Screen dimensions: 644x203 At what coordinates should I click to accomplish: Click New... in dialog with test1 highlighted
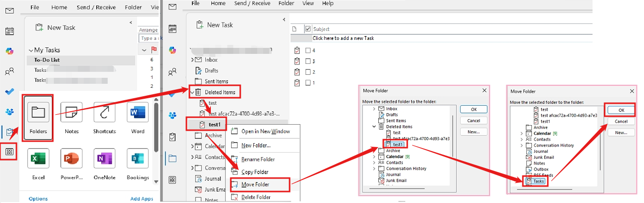pyautogui.click(x=474, y=132)
